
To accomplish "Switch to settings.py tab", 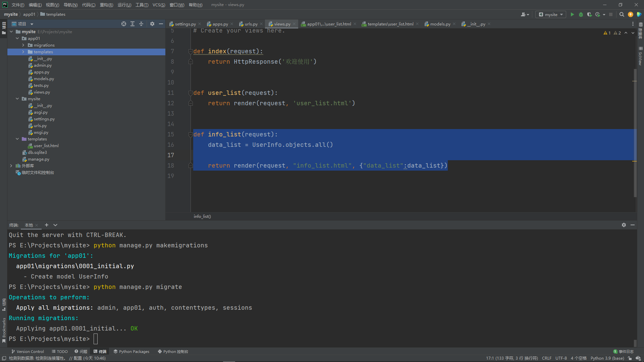I will pyautogui.click(x=185, y=24).
